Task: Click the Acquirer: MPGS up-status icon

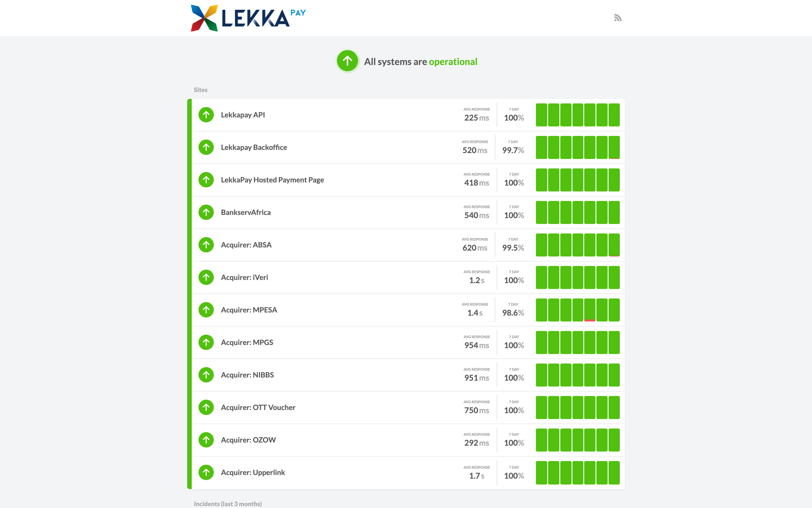Action: 206,342
